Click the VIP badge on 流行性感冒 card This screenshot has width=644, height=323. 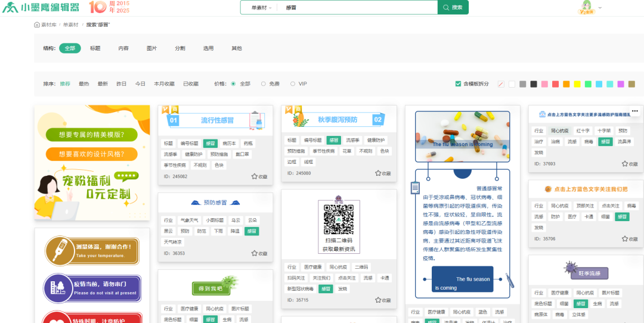(x=165, y=109)
